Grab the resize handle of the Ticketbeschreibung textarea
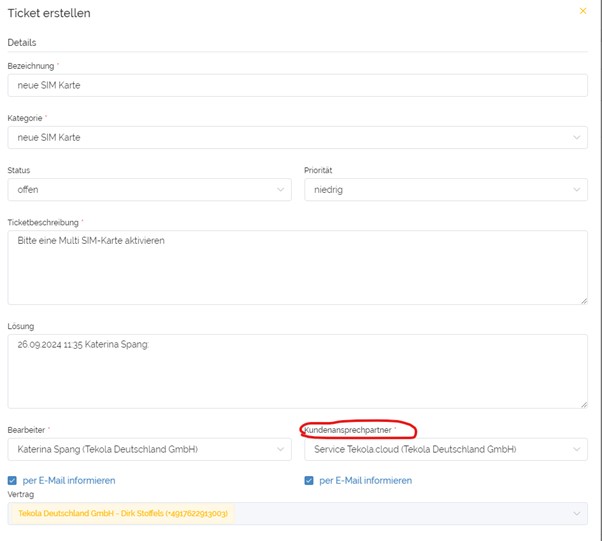This screenshot has height=541, width=602. 583,299
